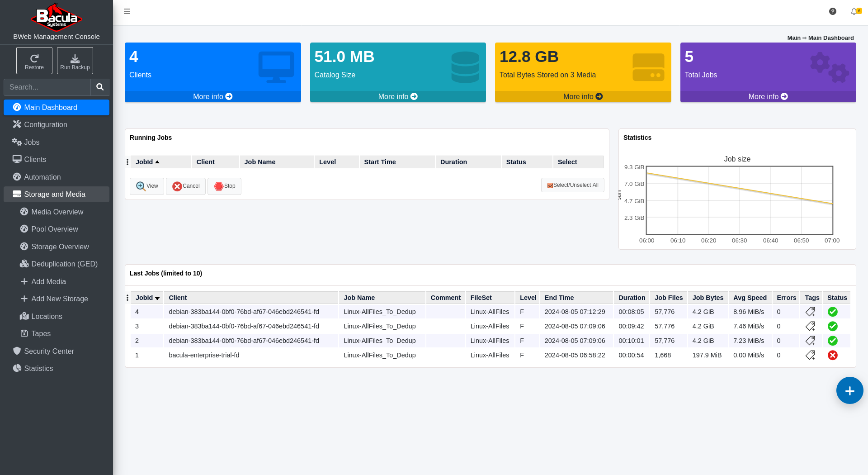Click the Bacula Systems logo
Viewport: 868px width, 475px height.
(57, 17)
